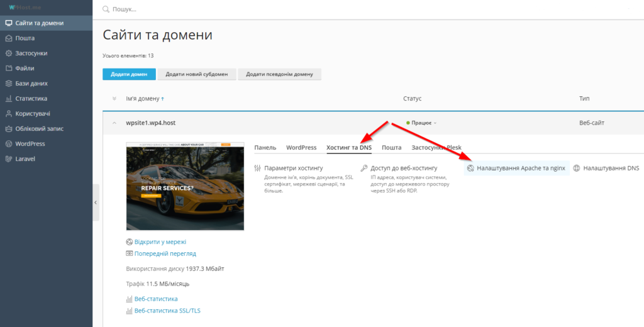Click the Пошта envelope icon in sidebar
644x327 pixels.
(8, 38)
